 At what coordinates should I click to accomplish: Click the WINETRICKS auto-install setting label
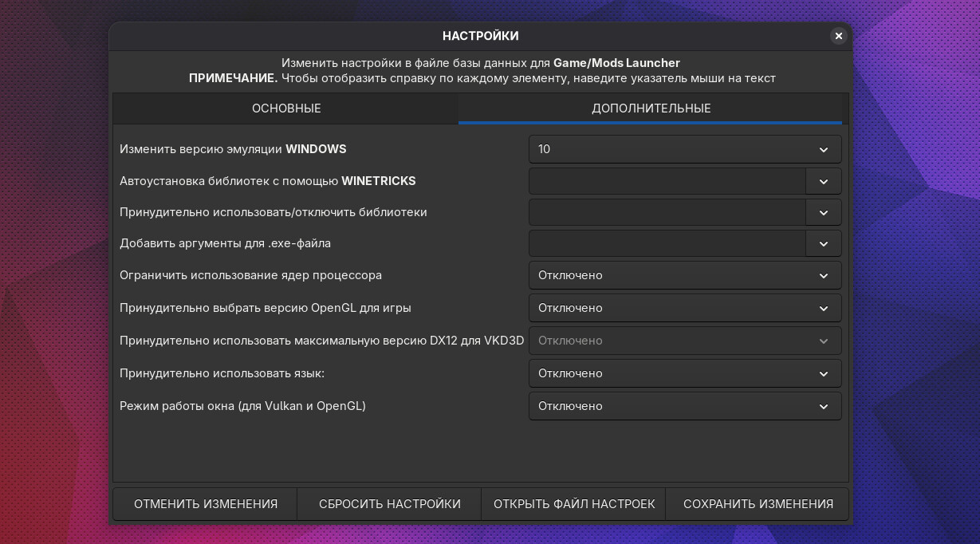click(x=267, y=181)
